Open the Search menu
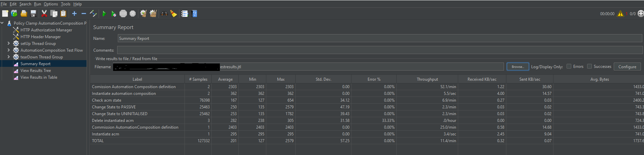The image size is (644, 155). click(x=25, y=4)
